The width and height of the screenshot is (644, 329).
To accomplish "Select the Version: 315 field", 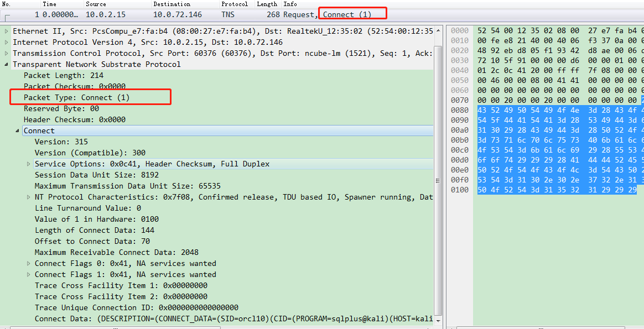I will pos(53,142).
